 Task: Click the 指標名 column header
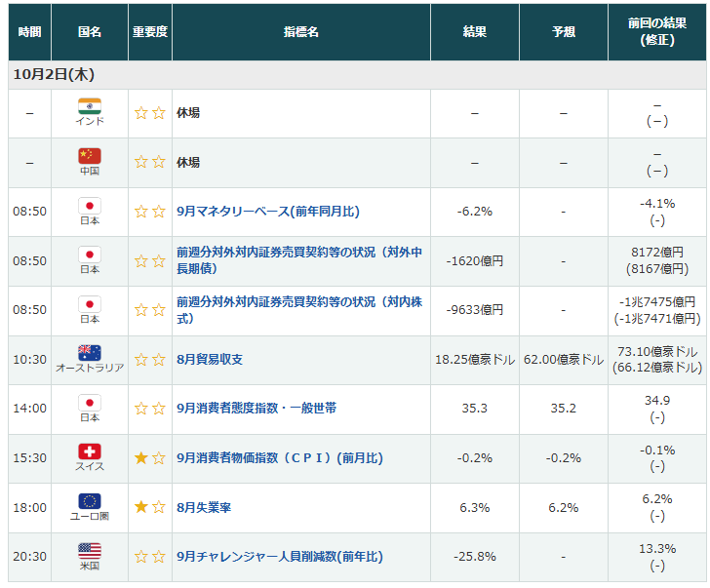point(301,32)
